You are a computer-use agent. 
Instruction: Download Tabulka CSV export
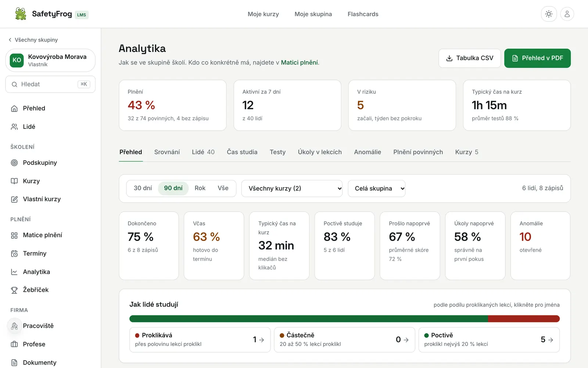point(470,58)
